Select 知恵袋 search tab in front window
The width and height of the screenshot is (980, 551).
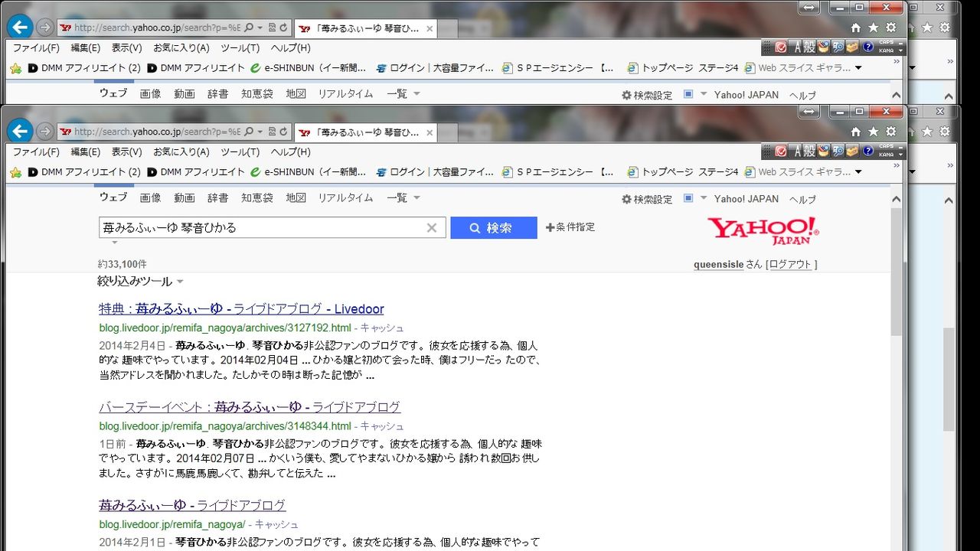click(x=257, y=197)
